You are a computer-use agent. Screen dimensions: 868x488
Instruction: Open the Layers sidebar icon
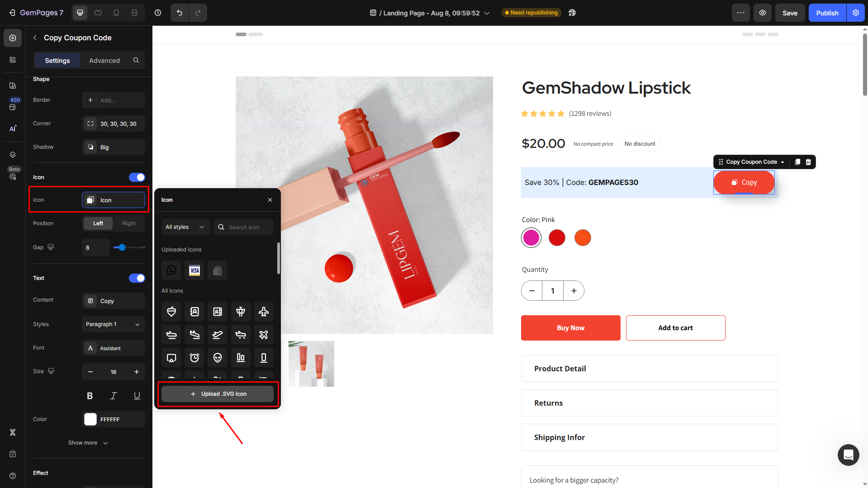[x=13, y=155]
